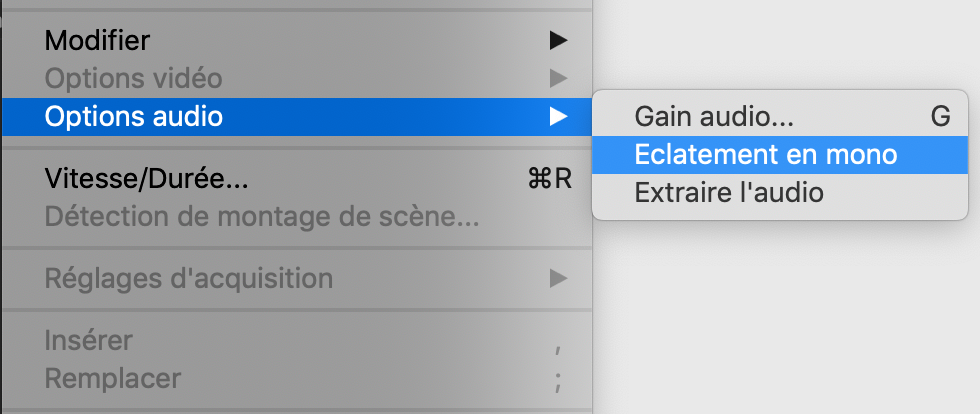This screenshot has width=980, height=414.
Task: Click the comma shortcut beside Insérer
Action: pyautogui.click(x=558, y=343)
